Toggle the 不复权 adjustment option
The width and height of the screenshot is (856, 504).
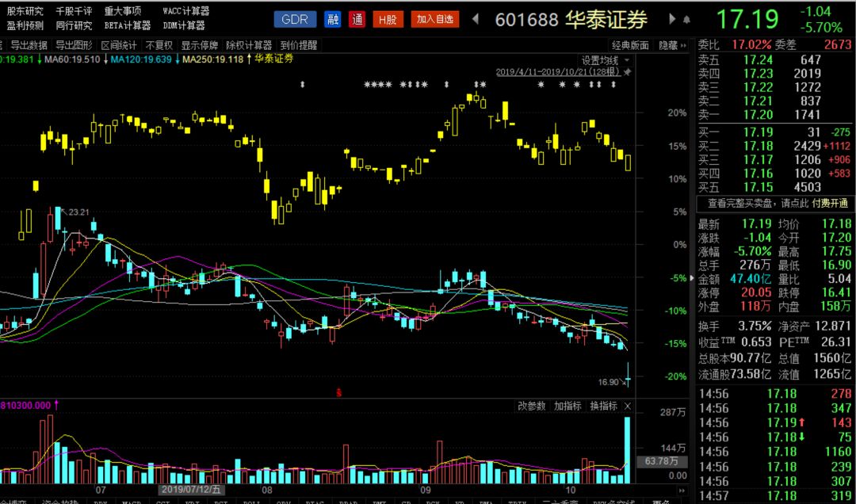click(159, 45)
